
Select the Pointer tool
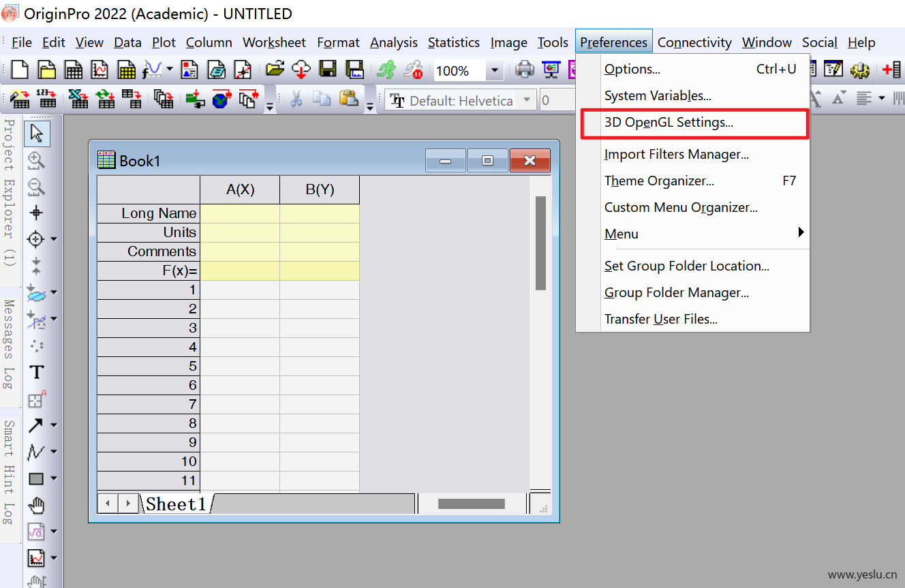click(37, 133)
